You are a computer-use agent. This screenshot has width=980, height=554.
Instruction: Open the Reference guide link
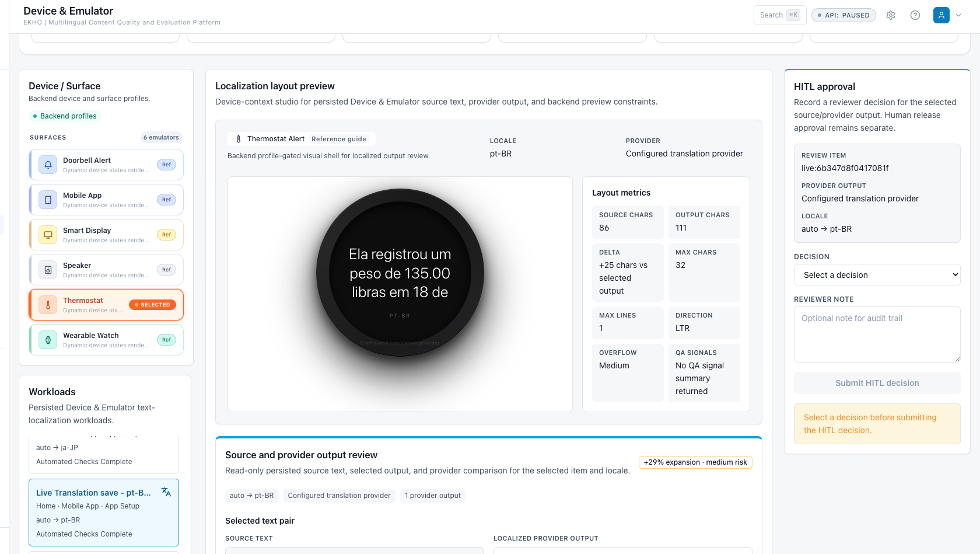pos(339,139)
